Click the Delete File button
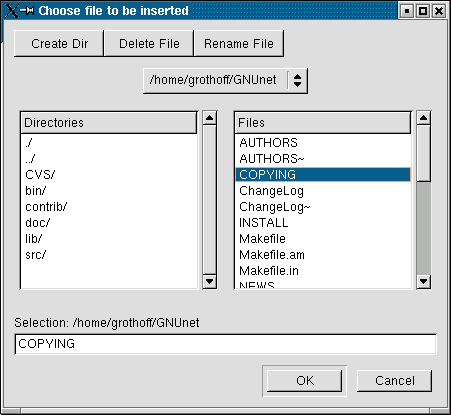 (149, 44)
